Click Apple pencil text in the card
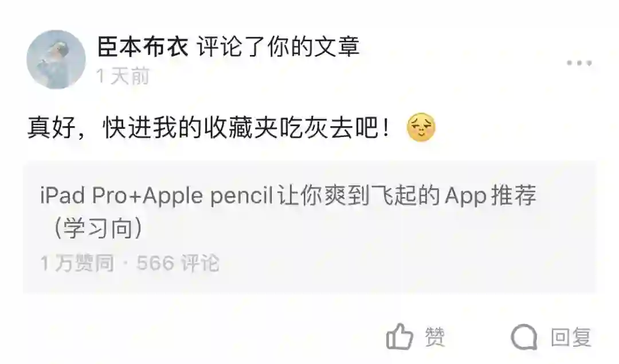 (x=208, y=195)
